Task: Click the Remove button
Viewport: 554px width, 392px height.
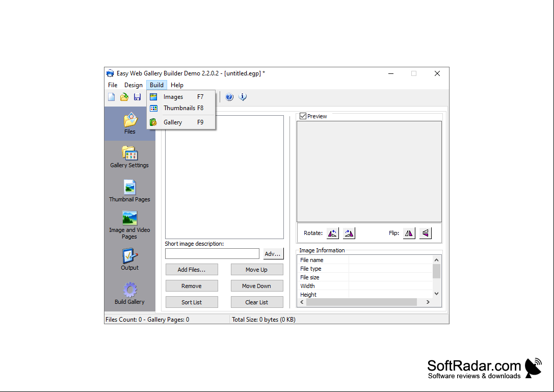Action: 192,286
